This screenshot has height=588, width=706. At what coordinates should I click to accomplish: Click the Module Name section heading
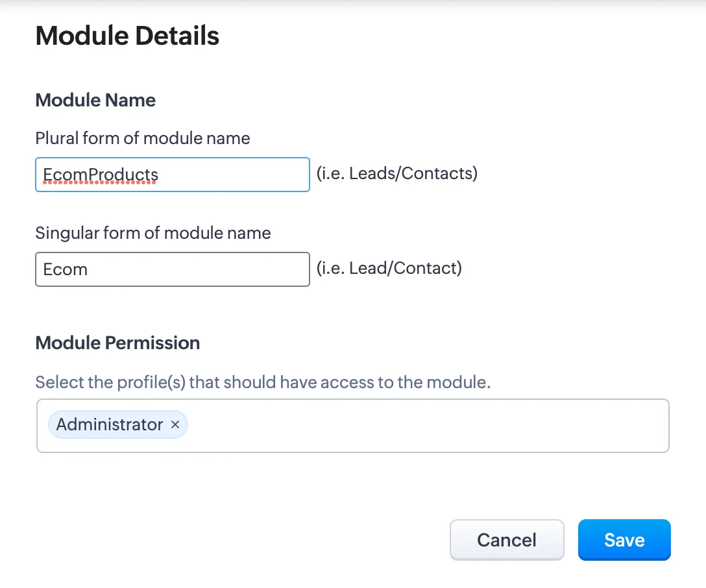click(x=95, y=100)
